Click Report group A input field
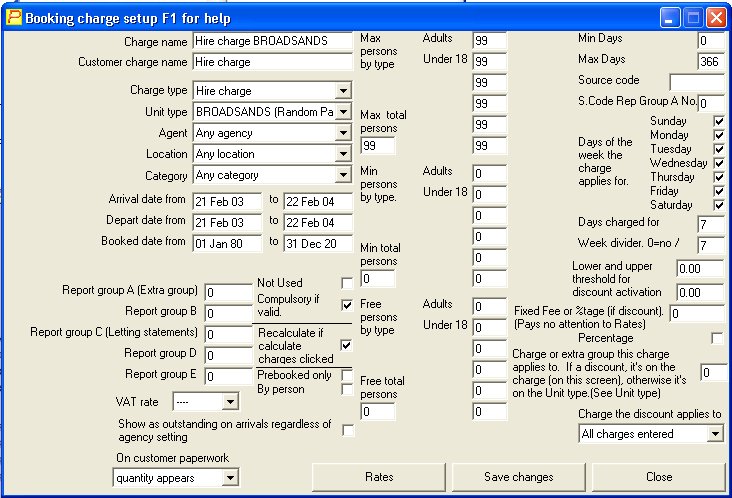 pos(228,292)
